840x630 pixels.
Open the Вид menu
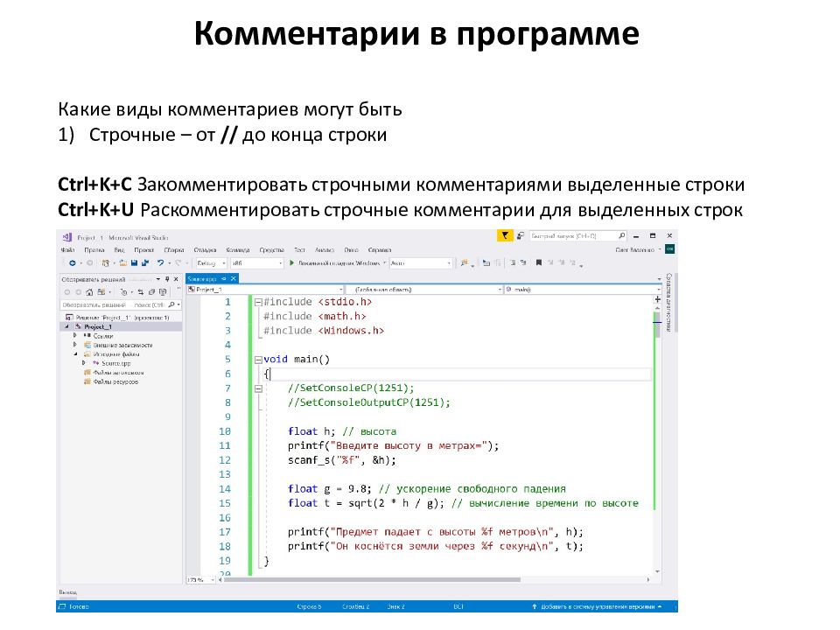tap(119, 249)
